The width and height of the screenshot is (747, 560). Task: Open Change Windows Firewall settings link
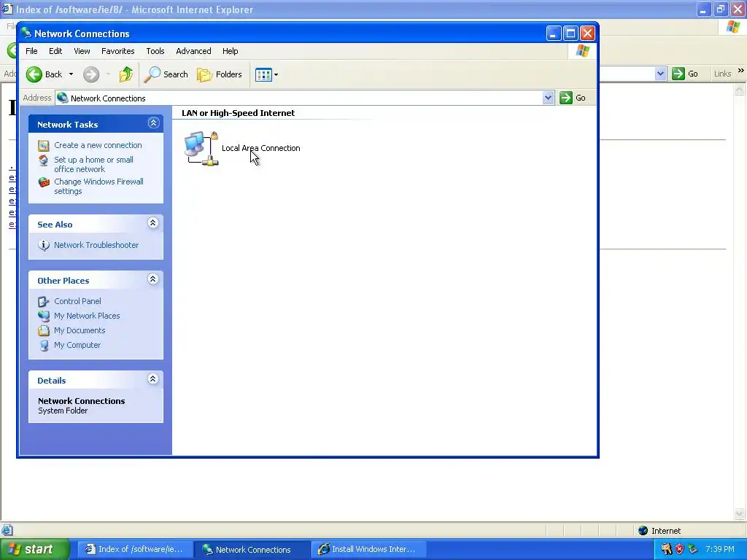click(98, 186)
